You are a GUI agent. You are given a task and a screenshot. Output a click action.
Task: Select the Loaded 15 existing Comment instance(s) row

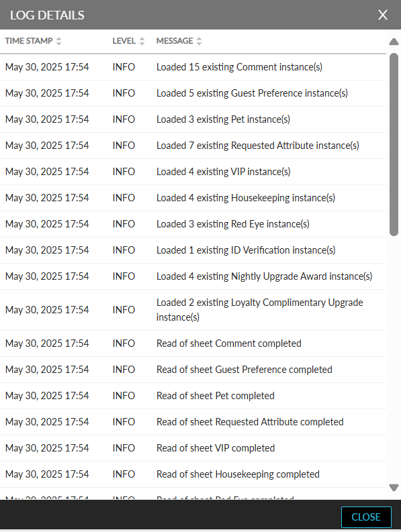[193, 67]
